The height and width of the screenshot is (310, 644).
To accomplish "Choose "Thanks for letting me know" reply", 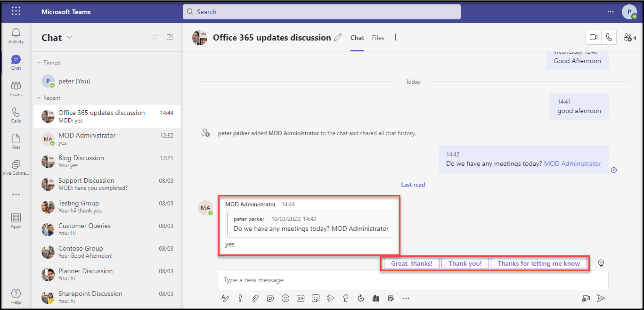I will (x=538, y=263).
